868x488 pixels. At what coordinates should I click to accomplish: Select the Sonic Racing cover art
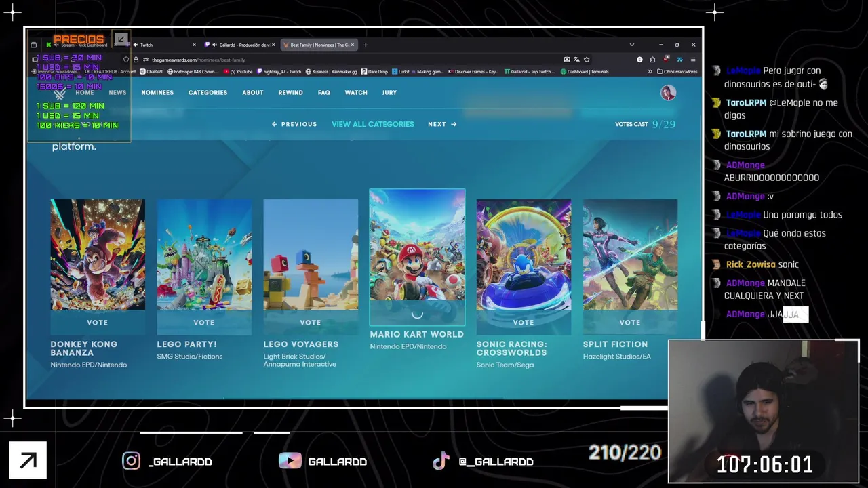click(x=524, y=254)
